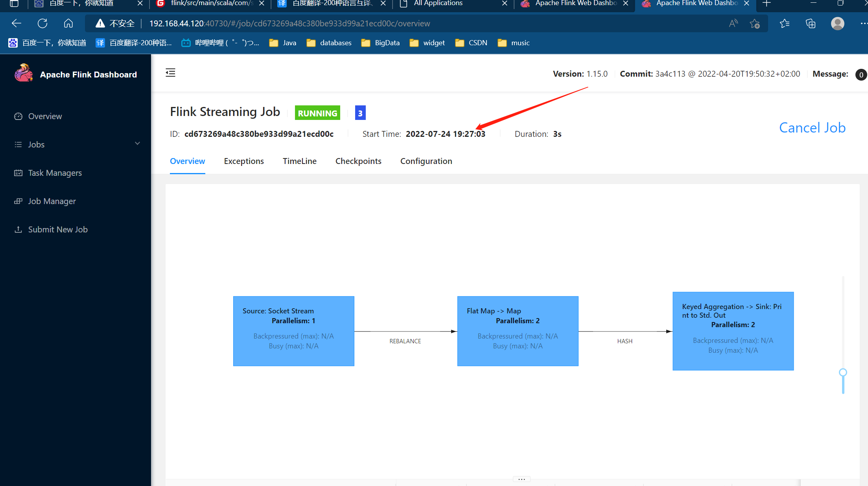The width and height of the screenshot is (868, 486).
Task: Open the Exceptions tab
Action: [244, 161]
